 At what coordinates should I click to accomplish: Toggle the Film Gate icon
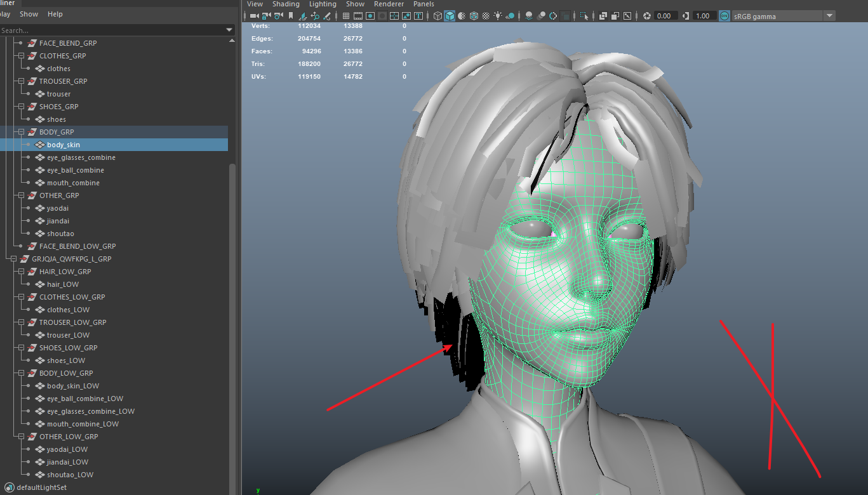(x=358, y=16)
